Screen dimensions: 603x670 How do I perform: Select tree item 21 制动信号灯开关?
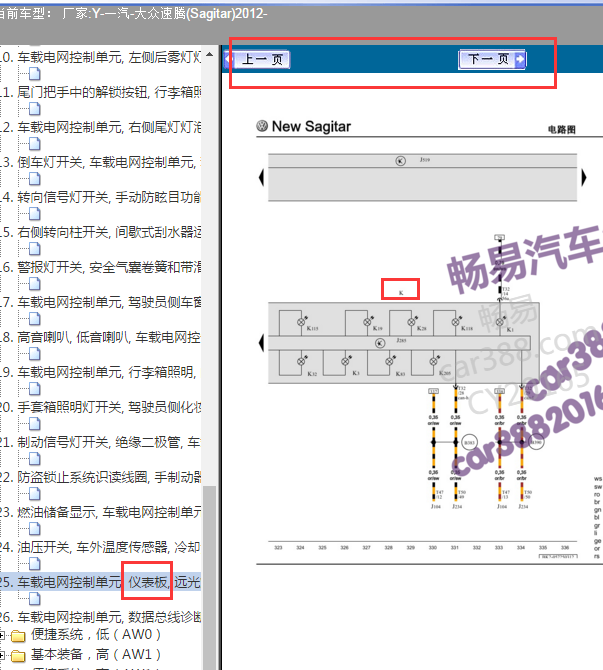coord(100,442)
